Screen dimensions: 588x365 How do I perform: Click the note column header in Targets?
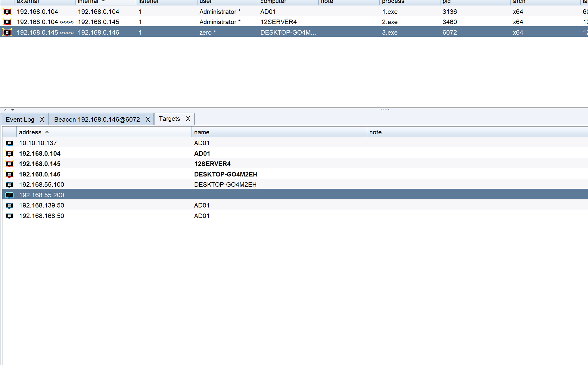click(375, 132)
